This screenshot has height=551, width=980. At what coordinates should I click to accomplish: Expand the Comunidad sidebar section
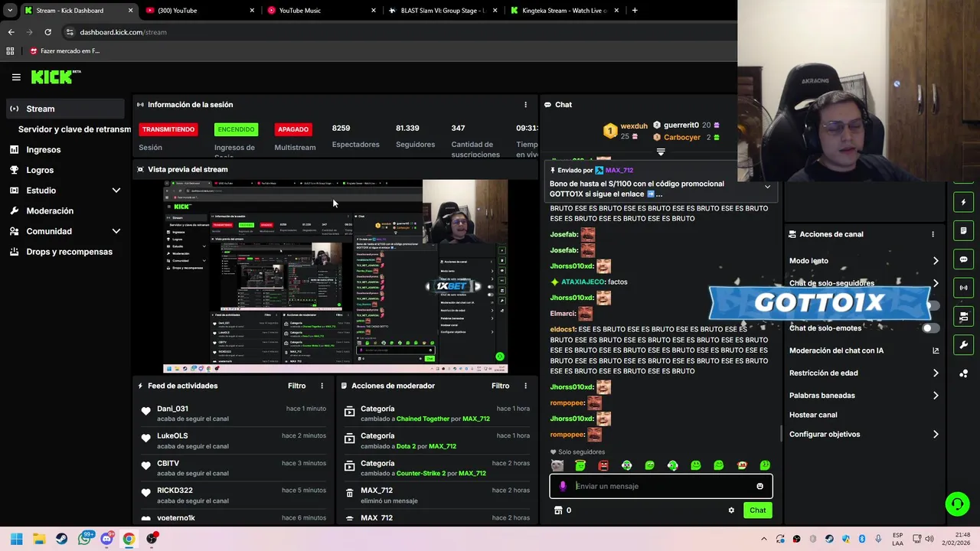116,231
